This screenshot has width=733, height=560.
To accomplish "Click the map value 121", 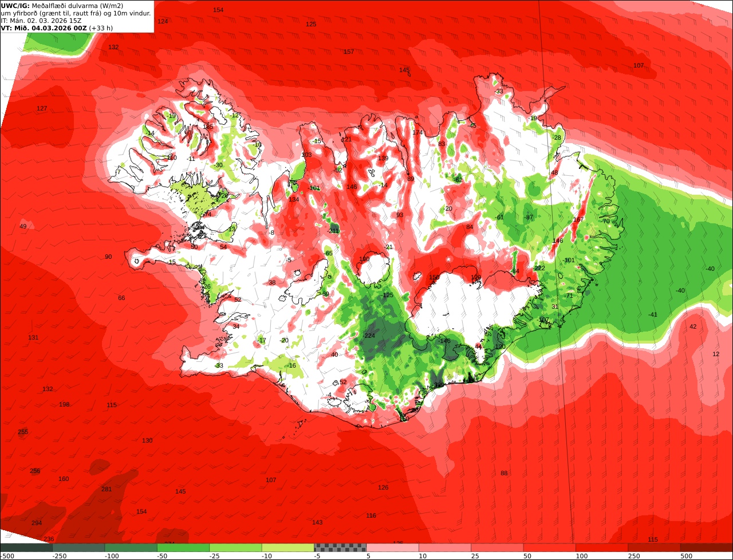I will pos(346,139).
